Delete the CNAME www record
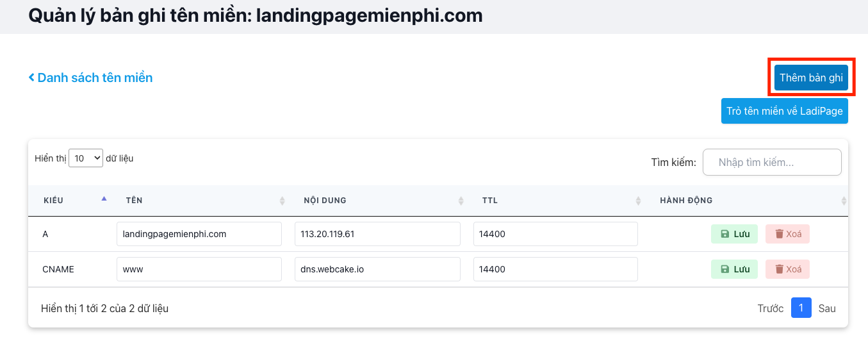Image resolution: width=868 pixels, height=348 pixels. click(x=788, y=269)
